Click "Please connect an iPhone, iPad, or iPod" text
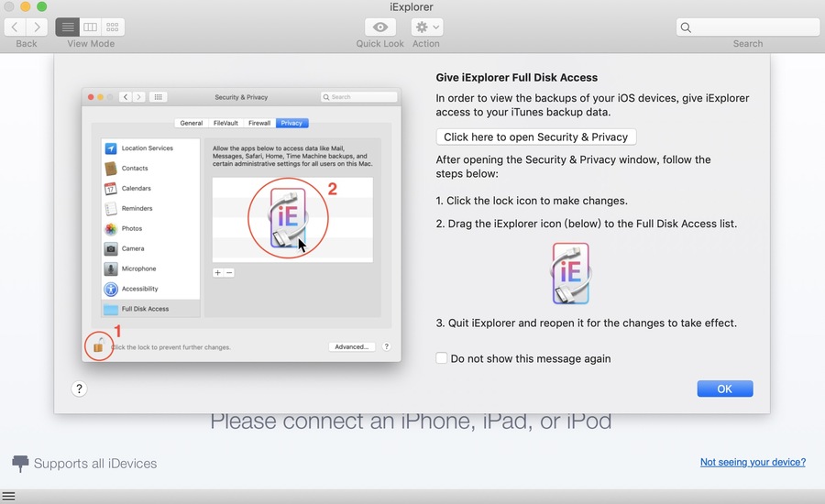Image resolution: width=825 pixels, height=504 pixels. (411, 421)
